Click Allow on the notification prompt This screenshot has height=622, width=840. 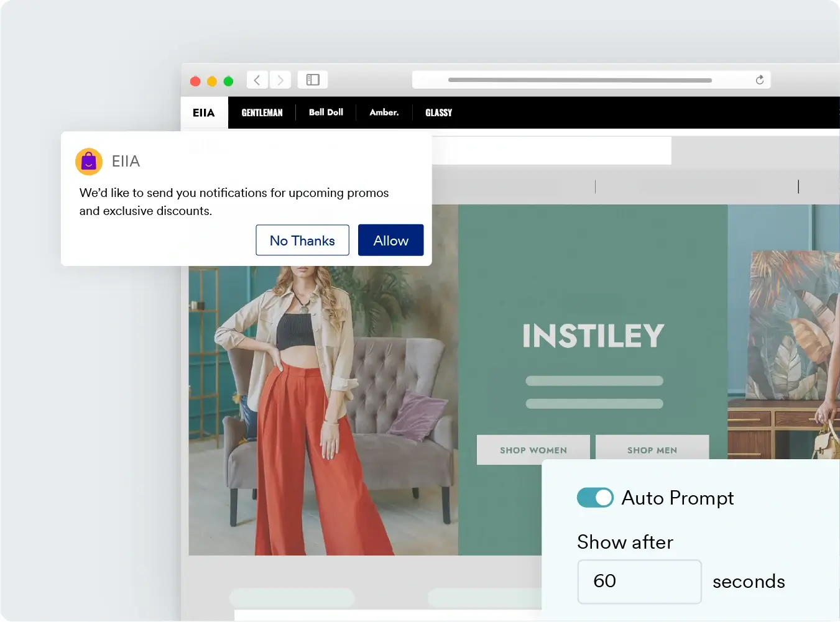391,240
